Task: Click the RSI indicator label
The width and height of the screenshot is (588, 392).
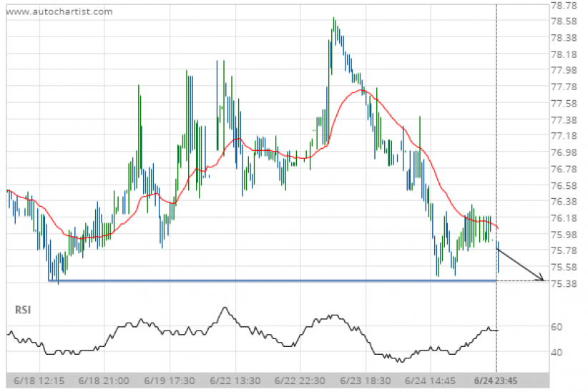Action: coord(22,310)
